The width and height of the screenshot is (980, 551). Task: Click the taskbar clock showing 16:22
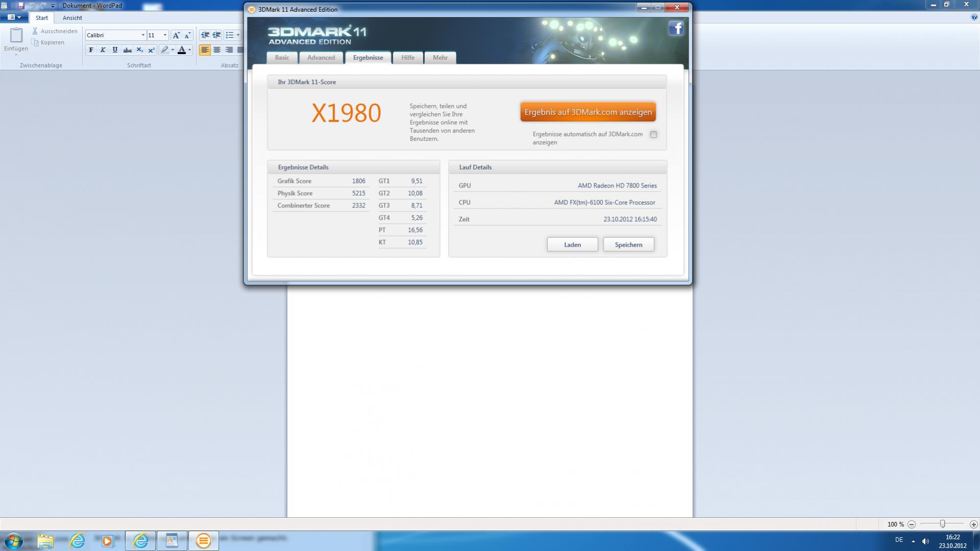click(x=952, y=541)
